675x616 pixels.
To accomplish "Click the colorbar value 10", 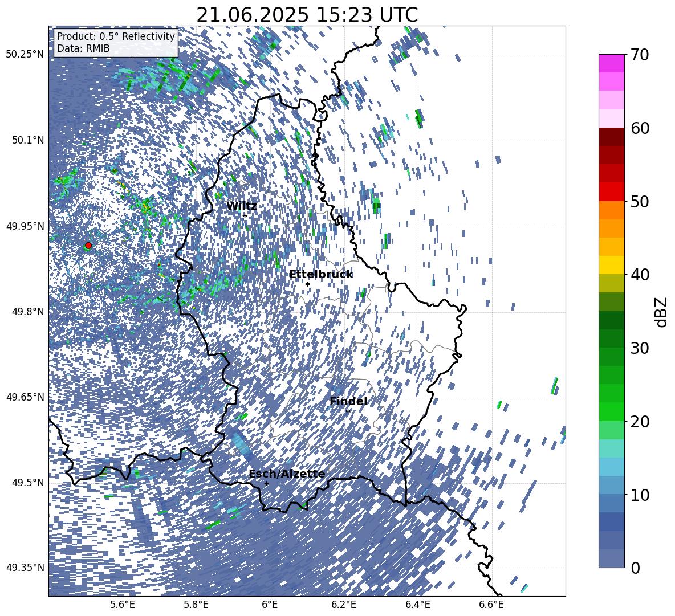I will click(639, 495).
